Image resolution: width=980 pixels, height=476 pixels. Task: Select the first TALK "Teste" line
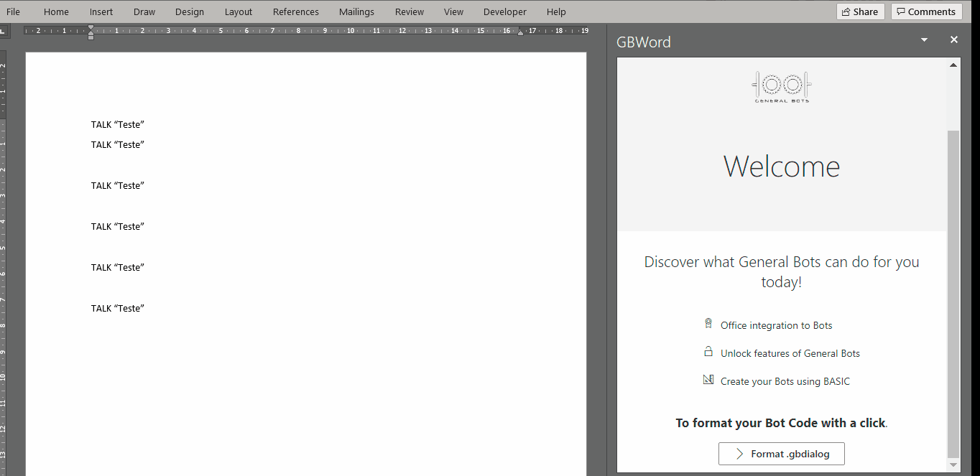(117, 124)
